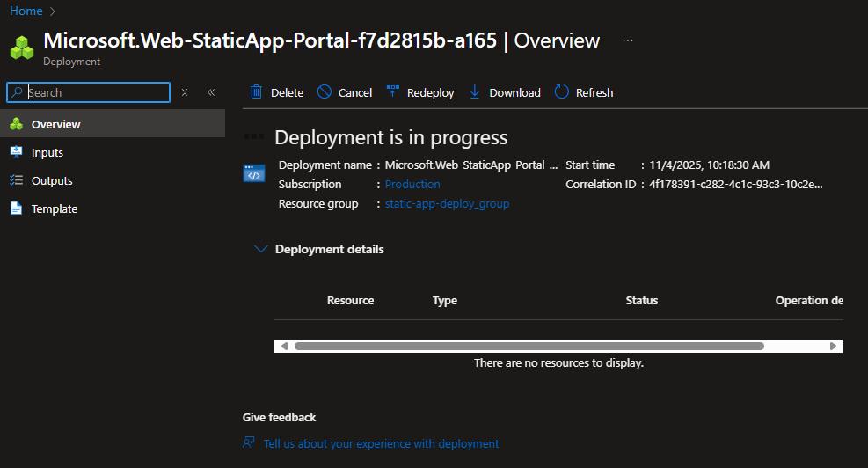The image size is (868, 468).
Task: Click the Operation details column header
Action: pos(809,300)
